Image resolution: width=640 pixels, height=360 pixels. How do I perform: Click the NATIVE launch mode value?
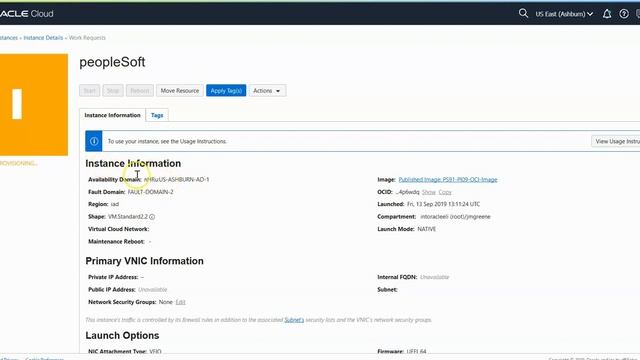coord(427,229)
